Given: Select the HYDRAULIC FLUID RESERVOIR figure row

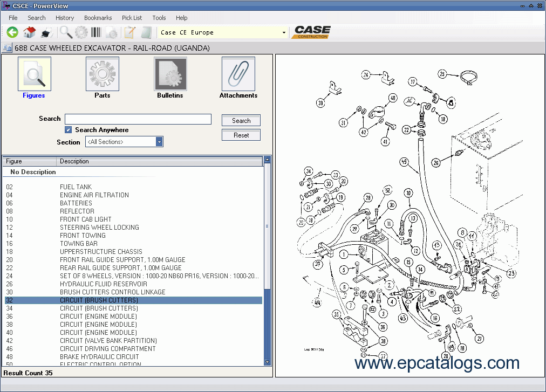Looking at the screenshot, I should point(103,284).
